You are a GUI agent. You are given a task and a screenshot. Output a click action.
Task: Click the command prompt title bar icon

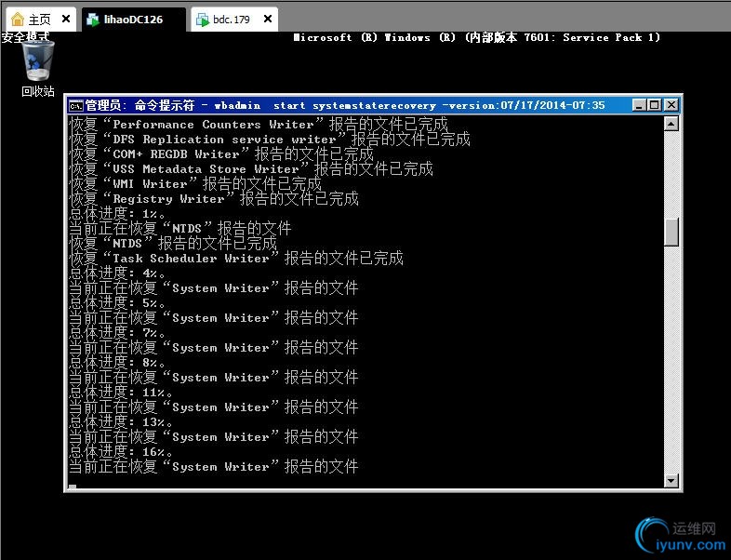(76, 106)
